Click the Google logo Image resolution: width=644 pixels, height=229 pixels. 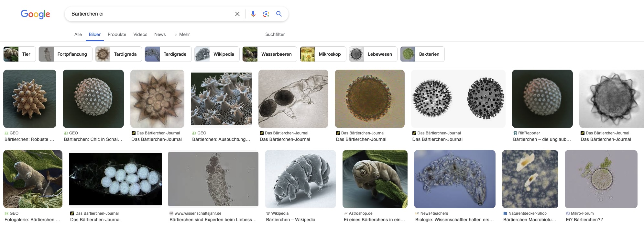(35, 14)
